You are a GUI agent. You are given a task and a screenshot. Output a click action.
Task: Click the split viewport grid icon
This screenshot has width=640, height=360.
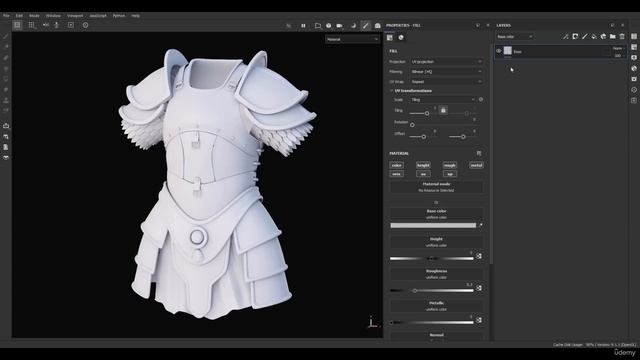coord(31,25)
